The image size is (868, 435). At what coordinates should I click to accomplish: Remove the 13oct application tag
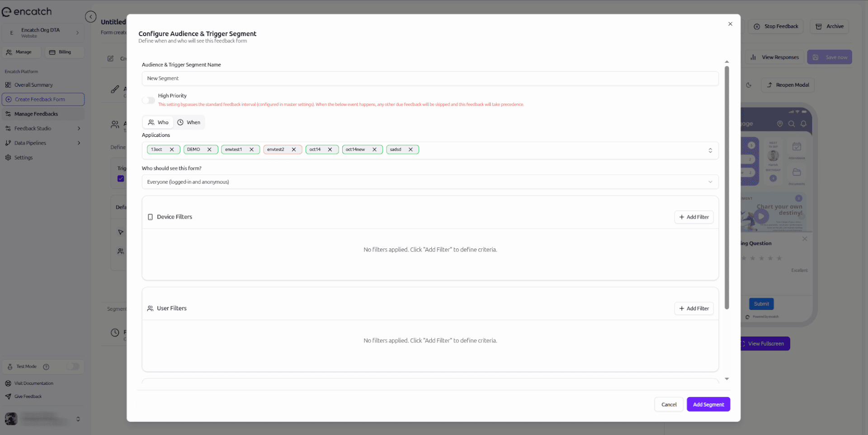point(172,150)
